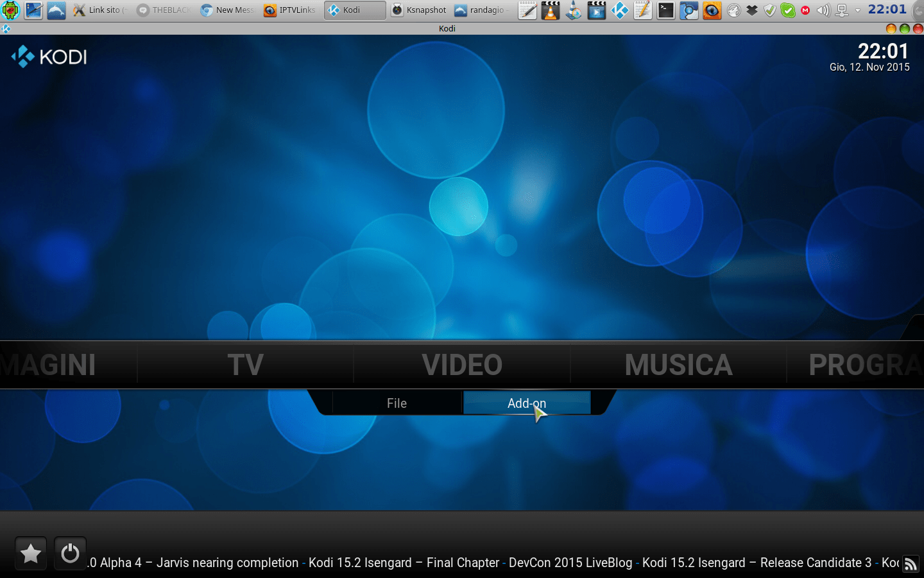924x578 pixels.
Task: Maximize the Kodi window with the green button
Action: point(904,28)
